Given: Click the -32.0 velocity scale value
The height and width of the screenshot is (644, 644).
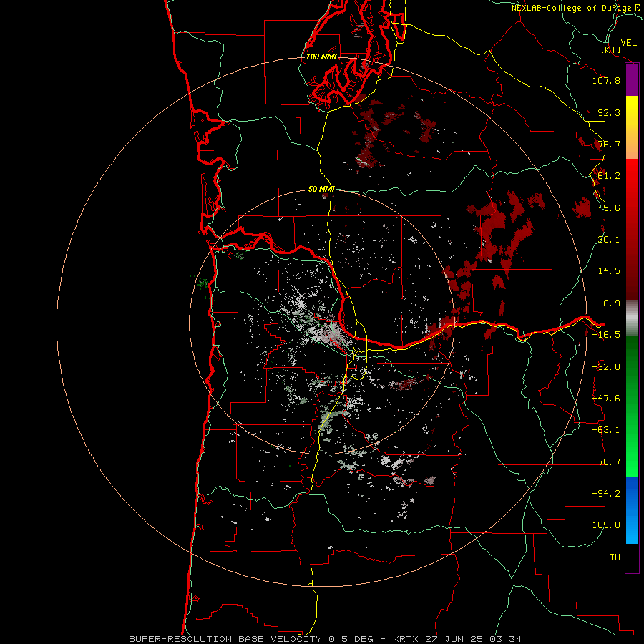Looking at the screenshot, I should [x=606, y=367].
